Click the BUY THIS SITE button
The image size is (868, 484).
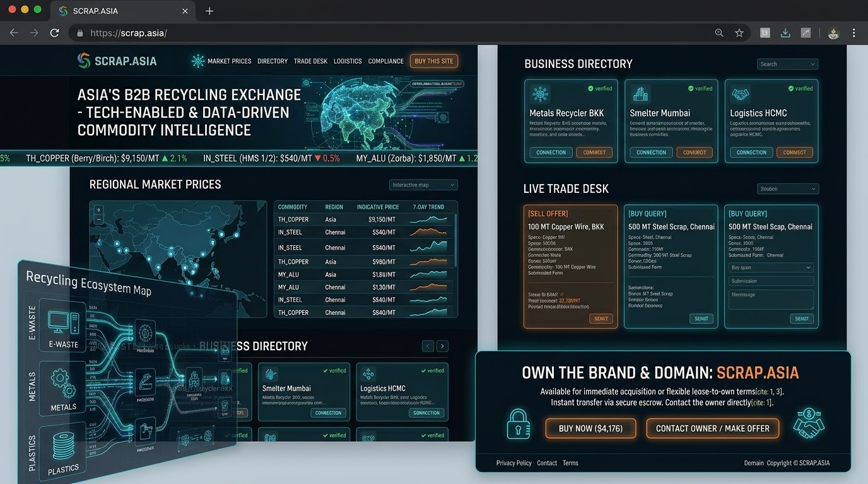point(434,61)
